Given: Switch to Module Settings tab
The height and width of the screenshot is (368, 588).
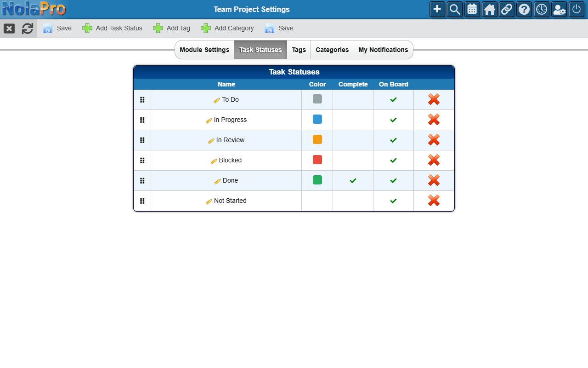Looking at the screenshot, I should 204,50.
